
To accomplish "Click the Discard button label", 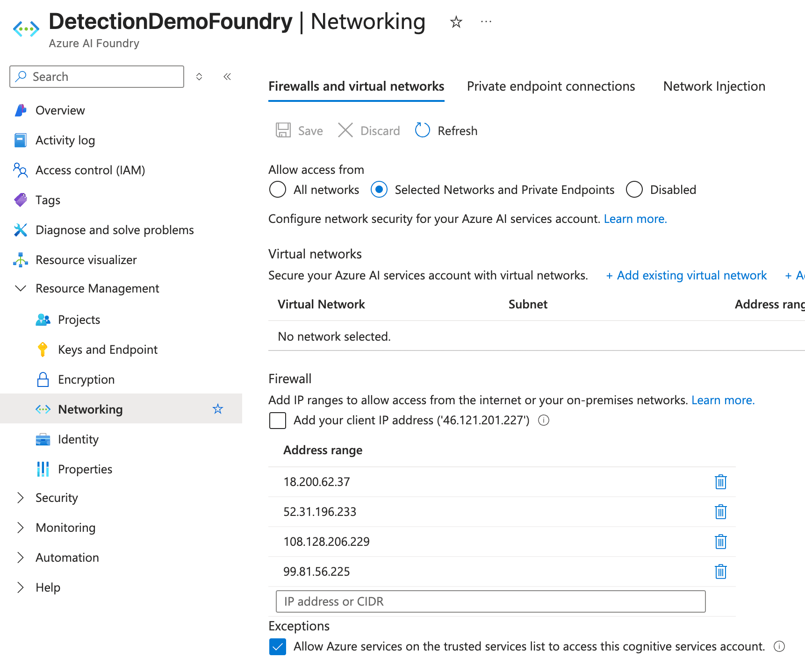I will (x=380, y=131).
